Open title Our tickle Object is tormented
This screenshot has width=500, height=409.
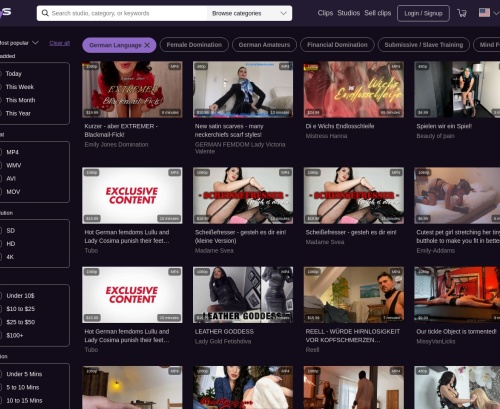pos(456,332)
